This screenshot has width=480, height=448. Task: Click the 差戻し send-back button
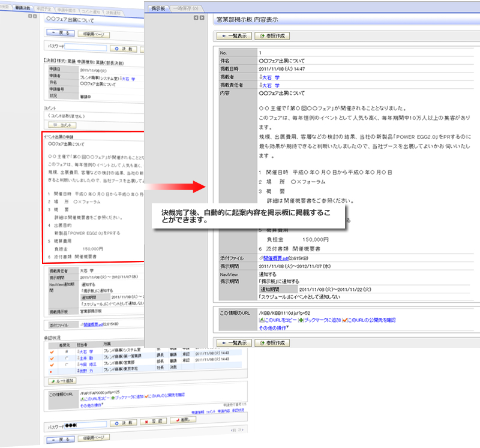183,420
